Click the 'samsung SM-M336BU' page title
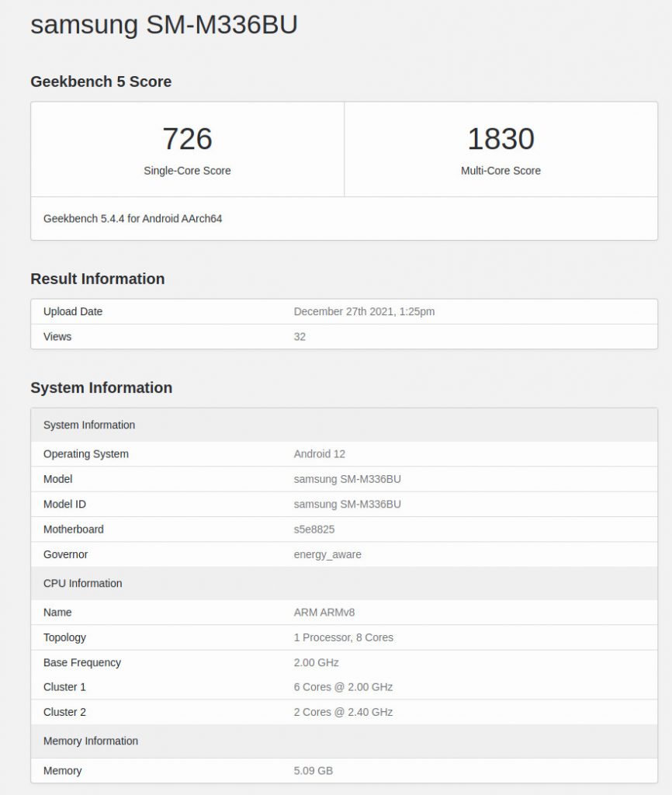 pyautogui.click(x=164, y=25)
